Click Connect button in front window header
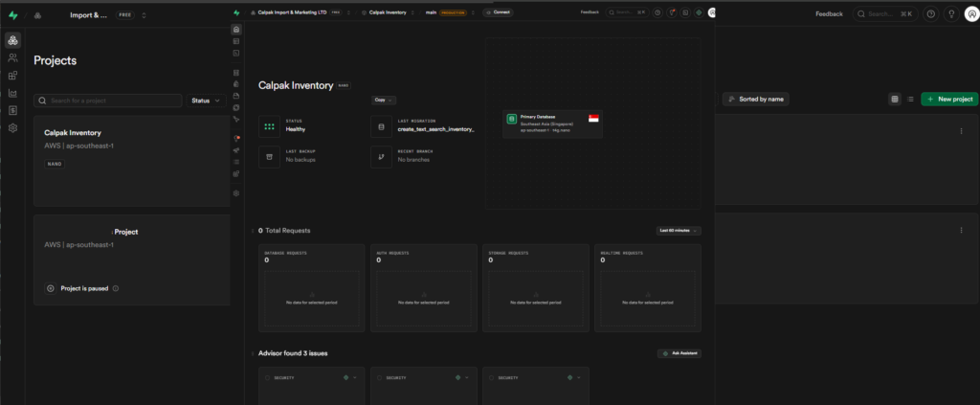Image resolution: width=980 pixels, height=405 pixels. click(498, 11)
